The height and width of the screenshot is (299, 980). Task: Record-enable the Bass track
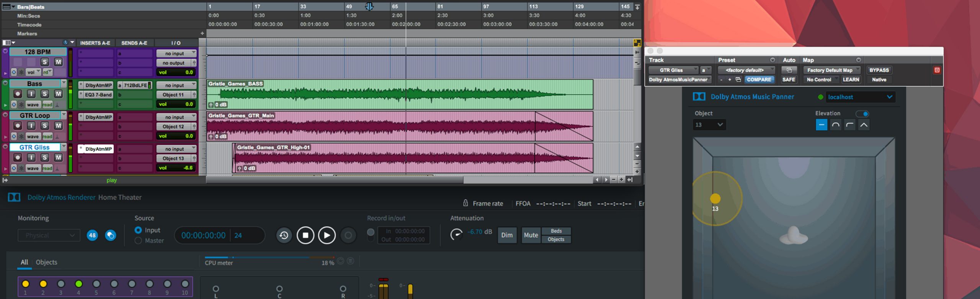coord(18,94)
